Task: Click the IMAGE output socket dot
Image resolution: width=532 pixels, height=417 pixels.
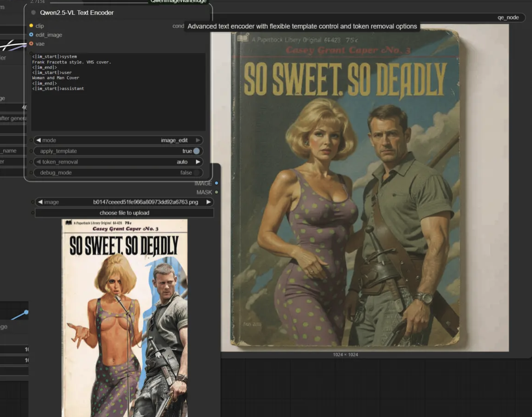Action: click(x=216, y=184)
